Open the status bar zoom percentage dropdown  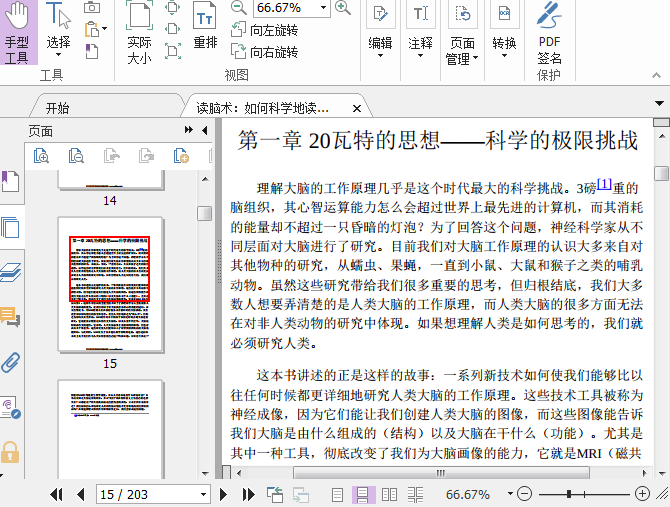coord(510,494)
